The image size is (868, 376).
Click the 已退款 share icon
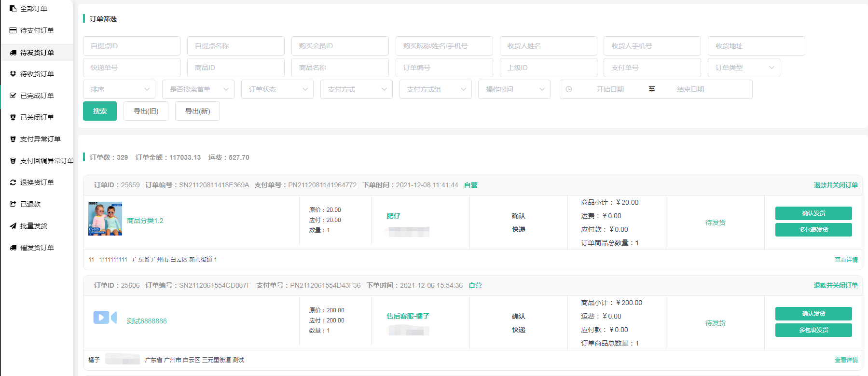13,204
